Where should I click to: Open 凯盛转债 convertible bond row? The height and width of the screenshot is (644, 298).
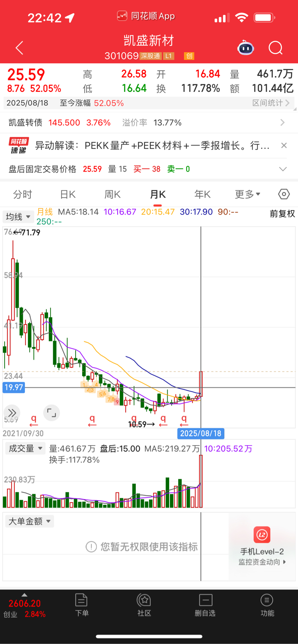tap(149, 123)
